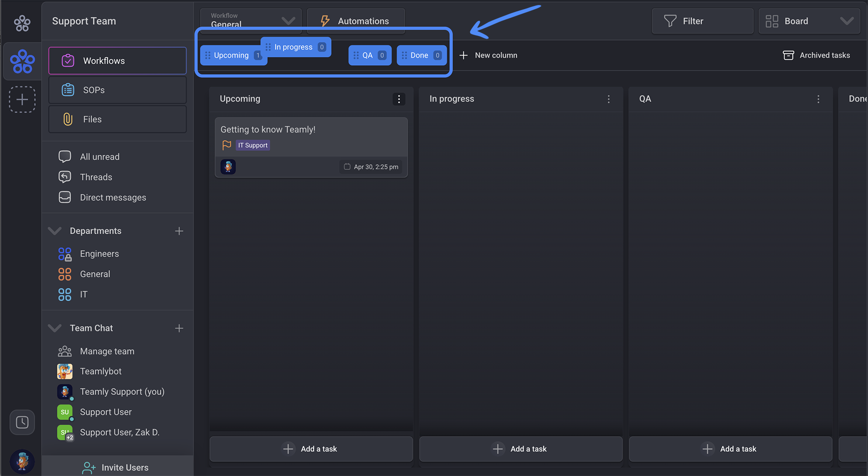
Task: Collapse the Departments section
Action: [55, 231]
